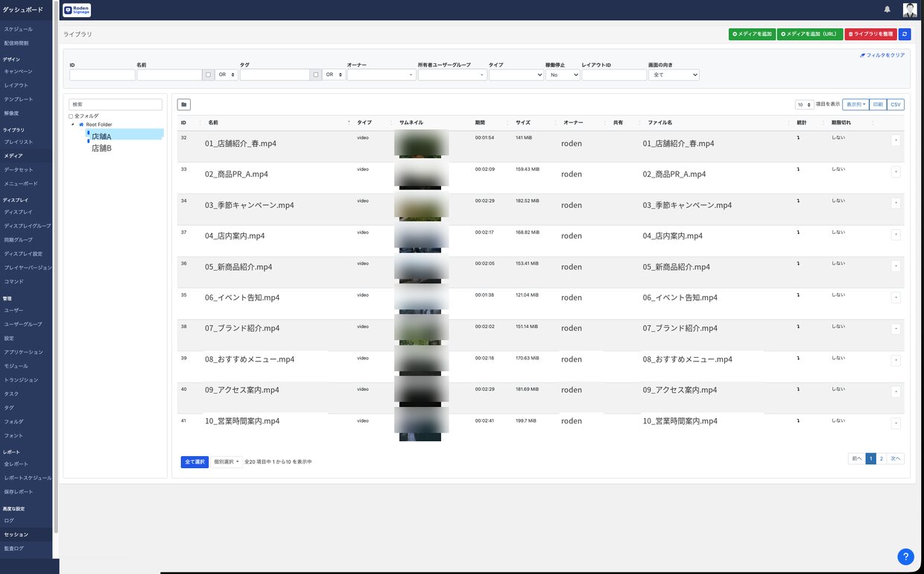Change items-per-page selector showing 10

(x=804, y=104)
